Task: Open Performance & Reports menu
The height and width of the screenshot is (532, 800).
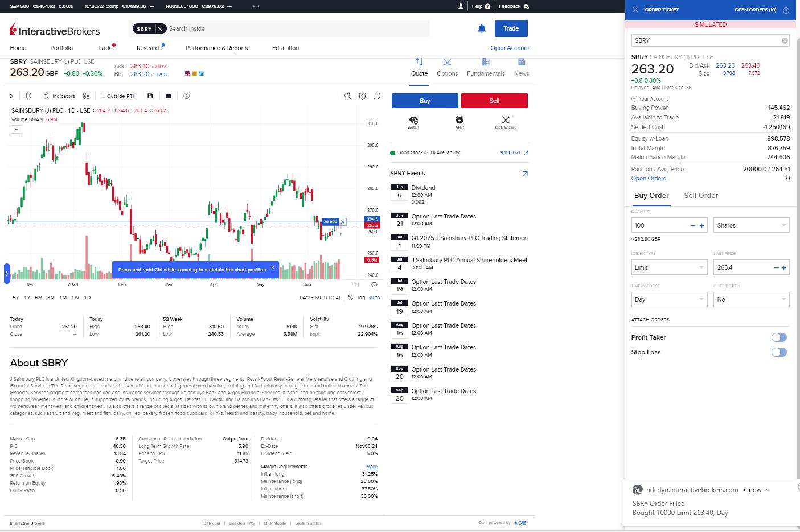Action: click(x=217, y=48)
